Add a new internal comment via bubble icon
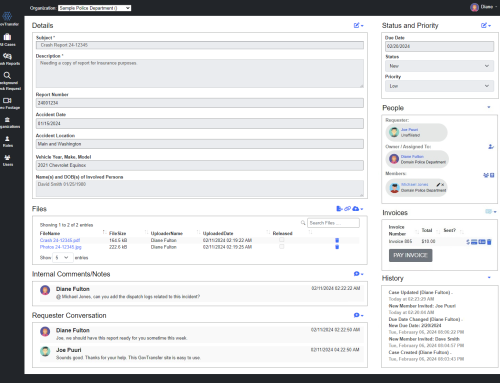 point(357,274)
